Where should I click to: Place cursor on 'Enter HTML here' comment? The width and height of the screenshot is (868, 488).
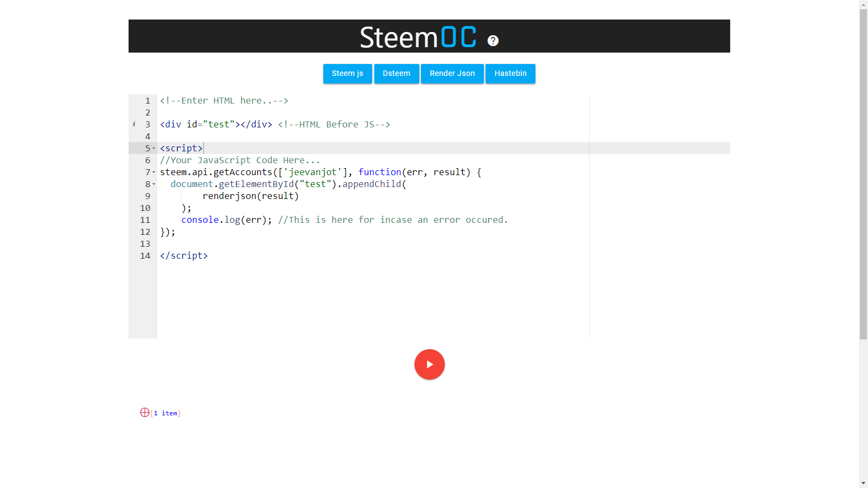click(224, 100)
